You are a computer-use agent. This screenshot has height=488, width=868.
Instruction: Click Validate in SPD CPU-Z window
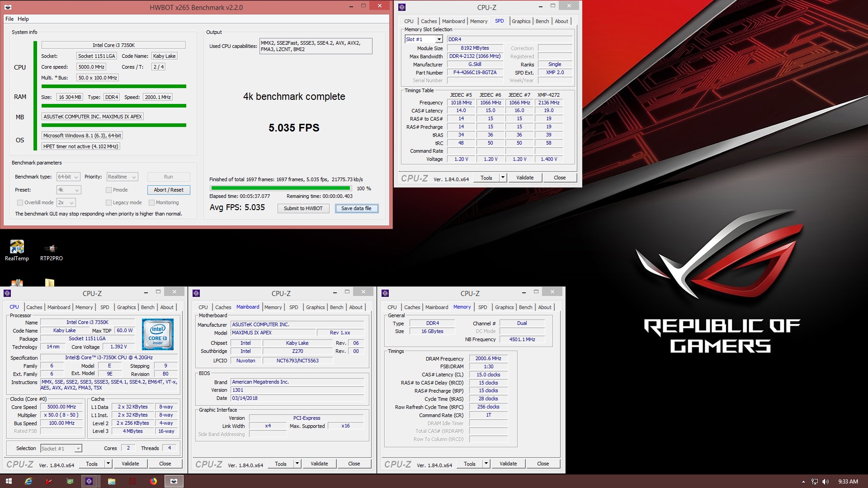525,178
